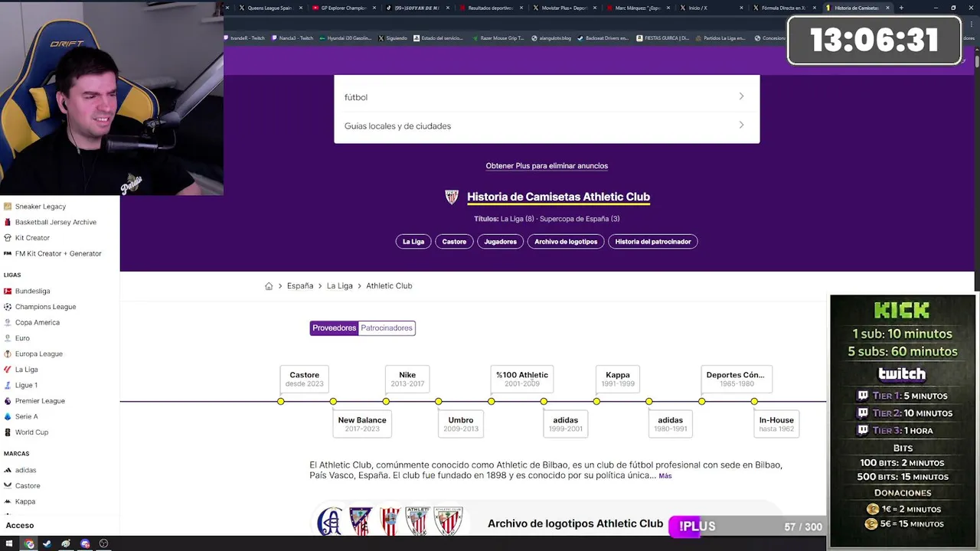Image resolution: width=980 pixels, height=551 pixels.
Task: Select the Kappa 1991-1999 timeline marker
Action: point(596,402)
